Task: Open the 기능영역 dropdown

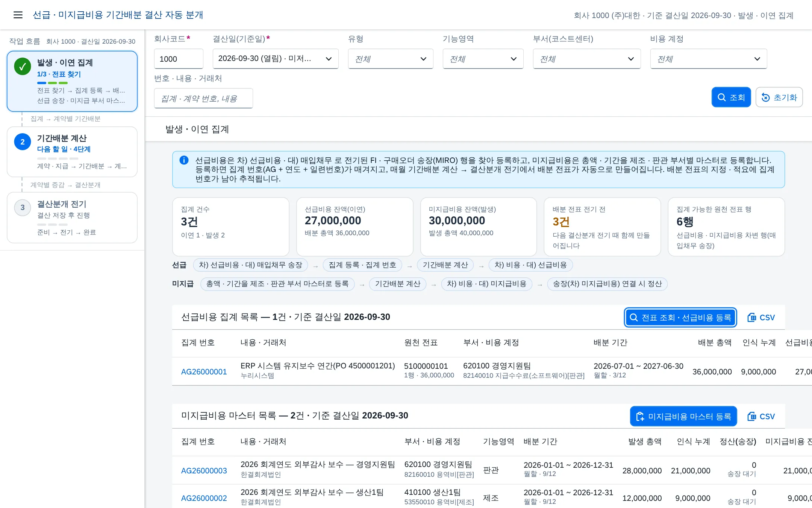Action: 483,59
